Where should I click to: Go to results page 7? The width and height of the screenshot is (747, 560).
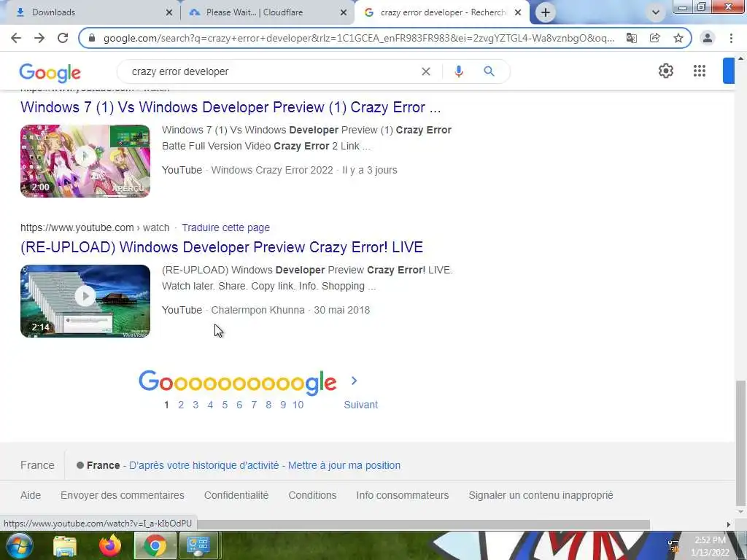254,405
